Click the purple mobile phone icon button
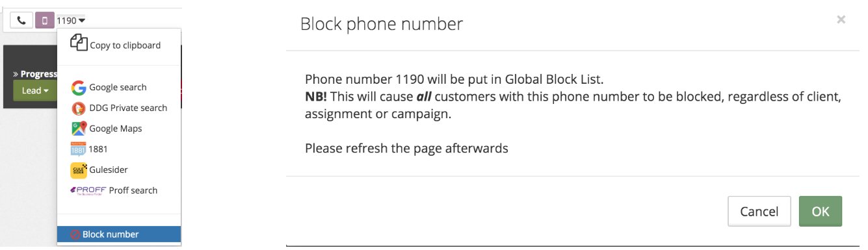The width and height of the screenshot is (868, 250). click(x=45, y=20)
